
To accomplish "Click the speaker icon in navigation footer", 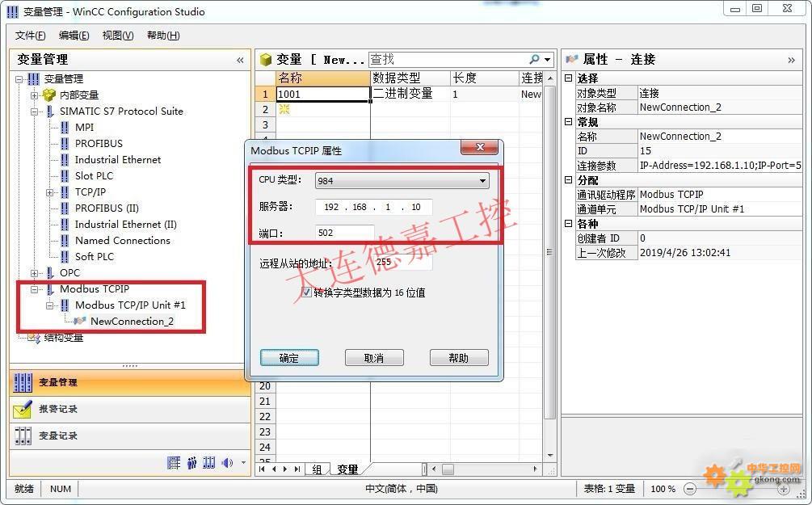I will pos(227,463).
